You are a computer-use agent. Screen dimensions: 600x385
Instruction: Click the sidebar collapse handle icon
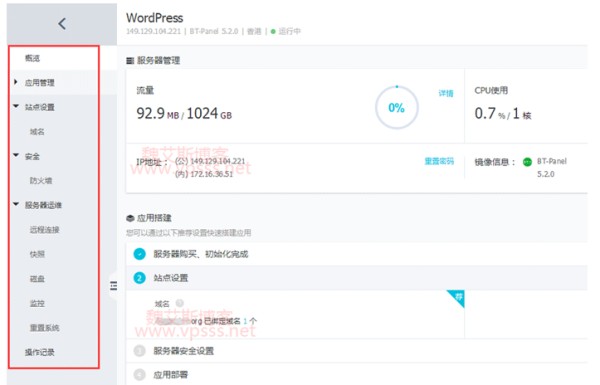[114, 285]
